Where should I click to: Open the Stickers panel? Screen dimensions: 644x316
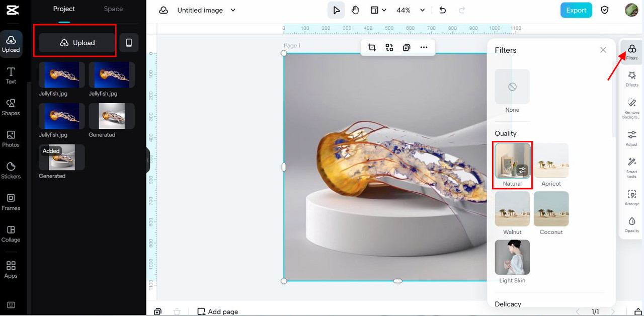point(11,170)
